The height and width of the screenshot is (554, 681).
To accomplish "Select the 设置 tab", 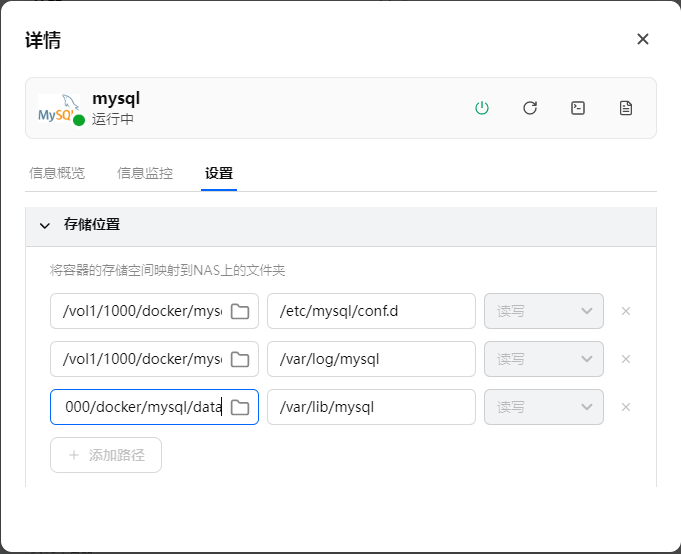I will click(219, 173).
